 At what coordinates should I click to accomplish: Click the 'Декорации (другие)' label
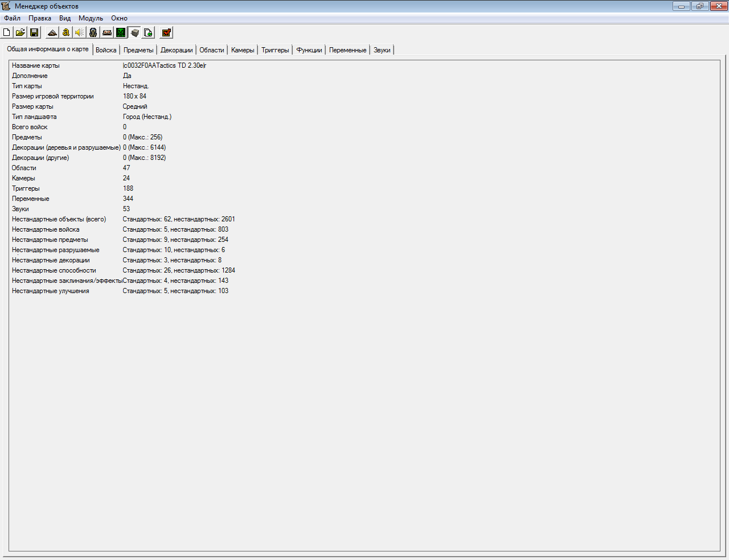(x=40, y=158)
